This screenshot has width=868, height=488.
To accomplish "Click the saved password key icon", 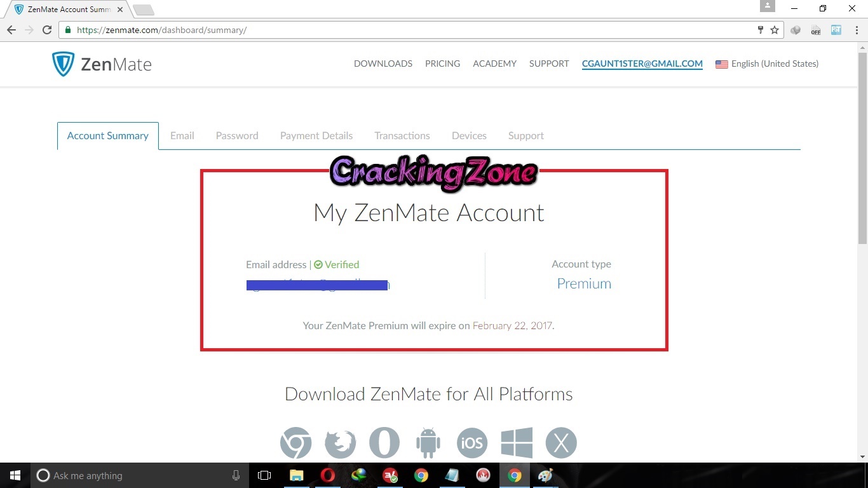I will click(x=760, y=30).
